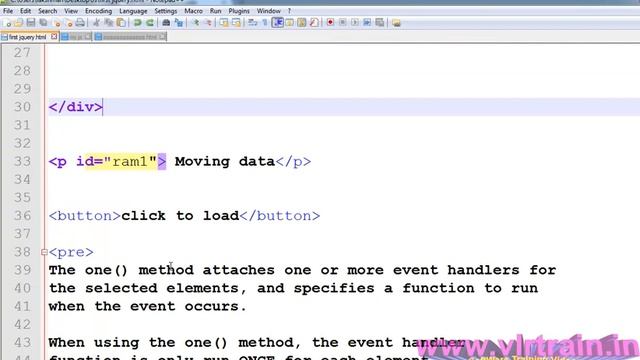The height and width of the screenshot is (360, 640).
Task: Click the Open file toolbar icon
Action: (x=19, y=23)
